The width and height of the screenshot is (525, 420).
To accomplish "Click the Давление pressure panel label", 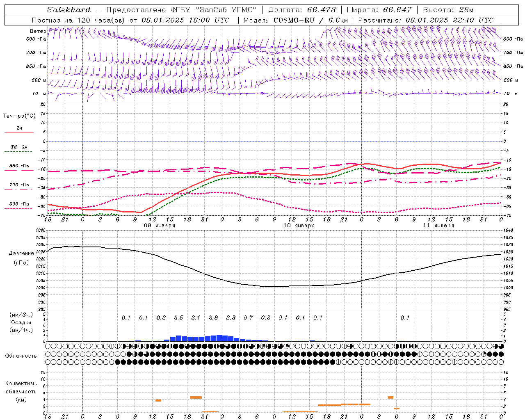I will 21,253.
